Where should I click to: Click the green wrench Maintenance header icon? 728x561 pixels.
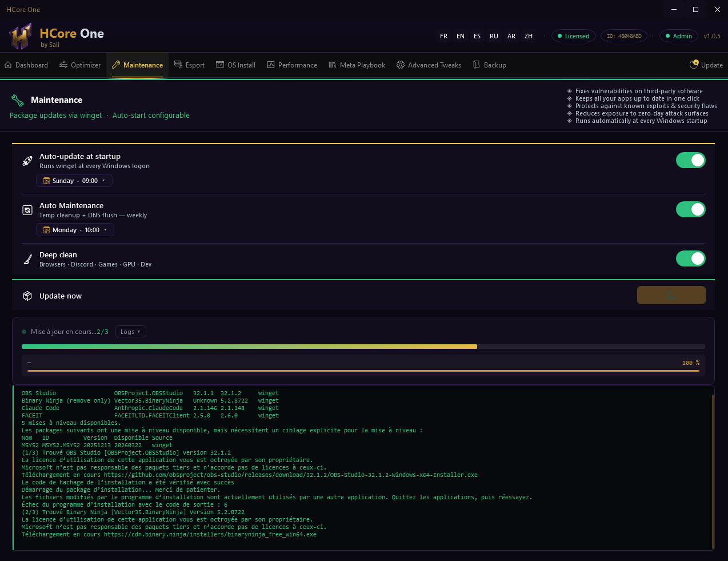[x=17, y=100]
